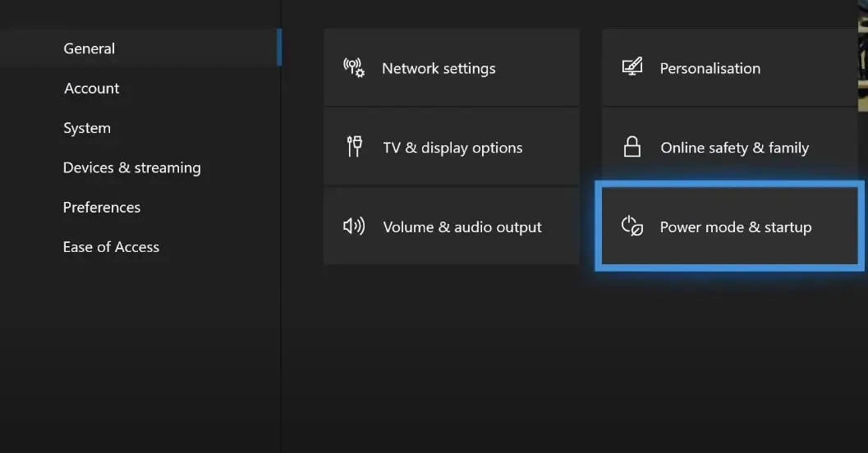The height and width of the screenshot is (453, 868).
Task: Click the padlock icon for online safety
Action: point(632,147)
